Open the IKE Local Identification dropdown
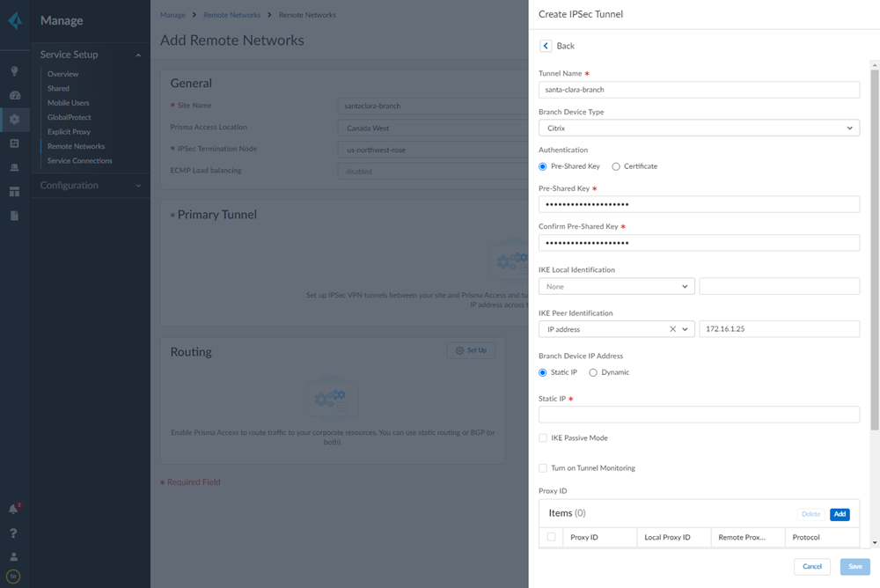Viewport: 880px width, 588px height. (616, 286)
